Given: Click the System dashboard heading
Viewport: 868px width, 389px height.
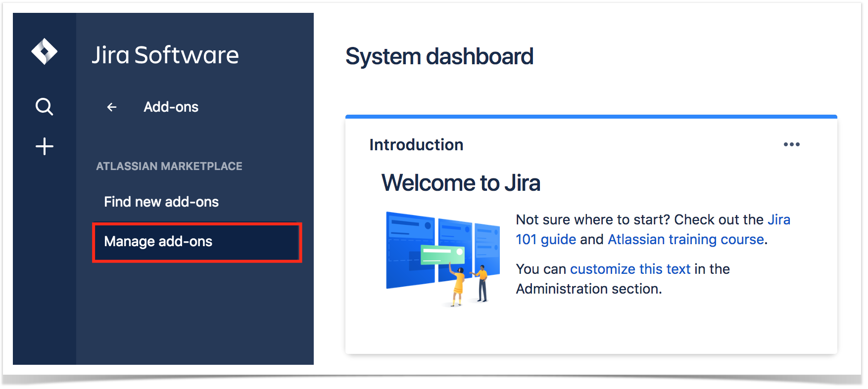Looking at the screenshot, I should pyautogui.click(x=439, y=56).
